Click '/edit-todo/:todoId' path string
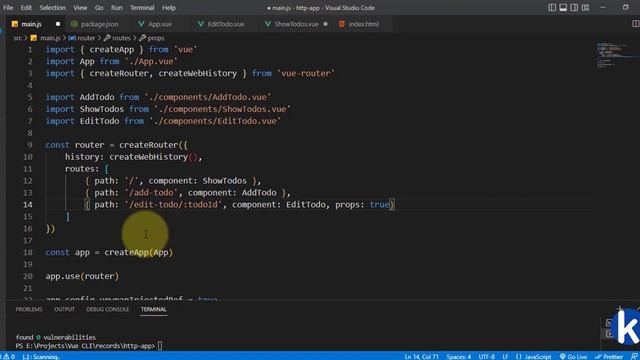640x360 pixels. (x=173, y=204)
